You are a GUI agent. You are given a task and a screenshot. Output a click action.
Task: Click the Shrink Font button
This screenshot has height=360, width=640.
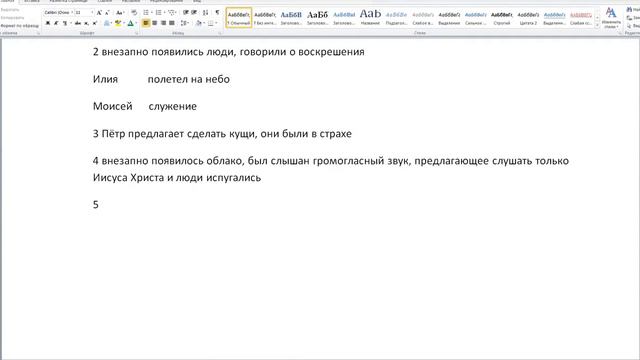(x=107, y=13)
